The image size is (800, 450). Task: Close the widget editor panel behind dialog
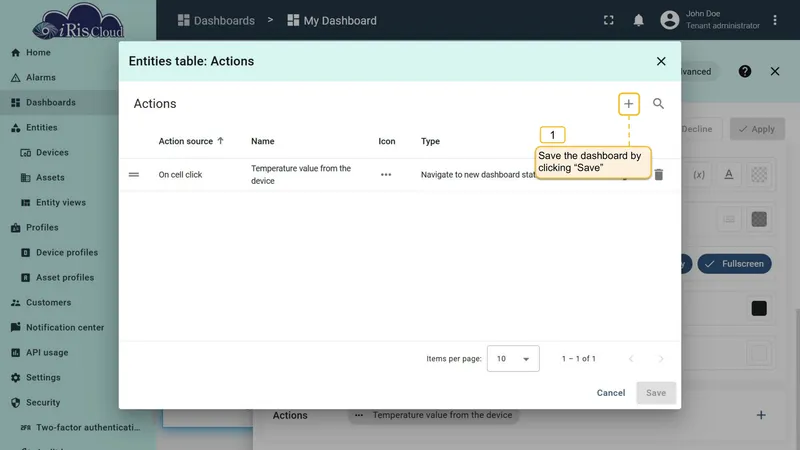pos(774,71)
